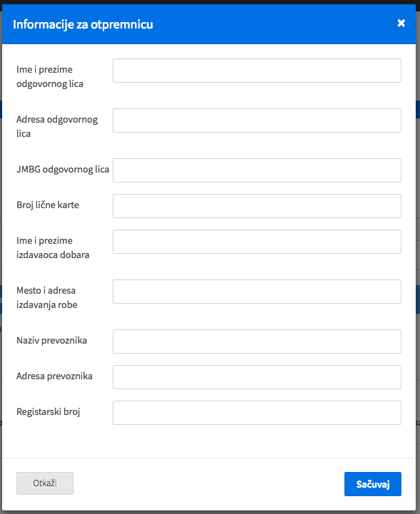
Task: Click the Otkaži button
Action: click(45, 483)
